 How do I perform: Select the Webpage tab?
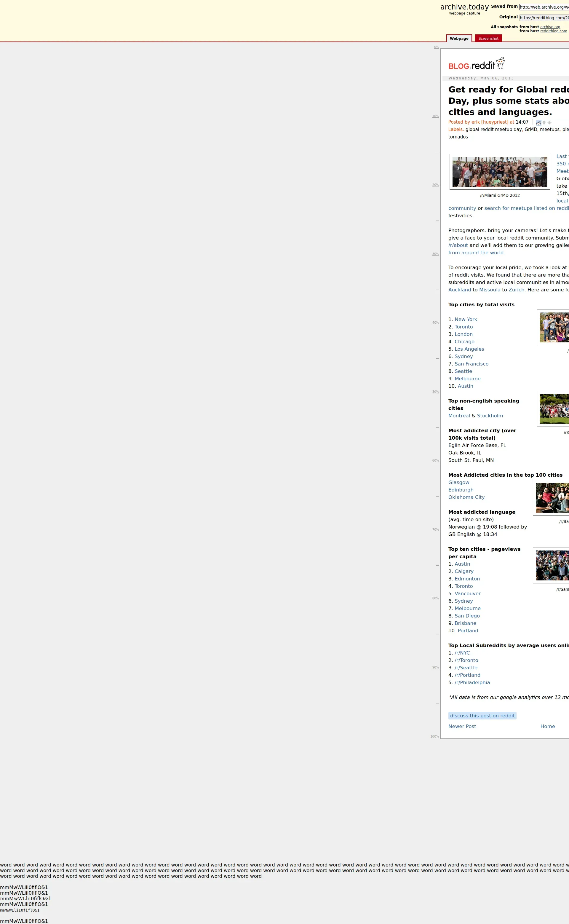(x=459, y=39)
